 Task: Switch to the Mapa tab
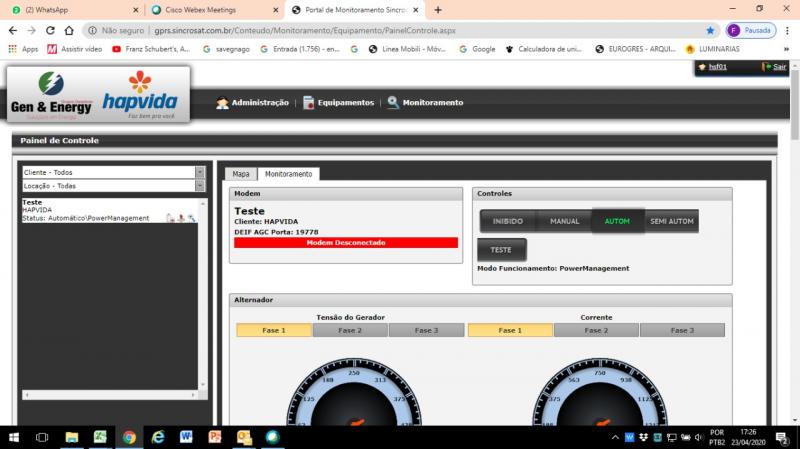pyautogui.click(x=240, y=174)
